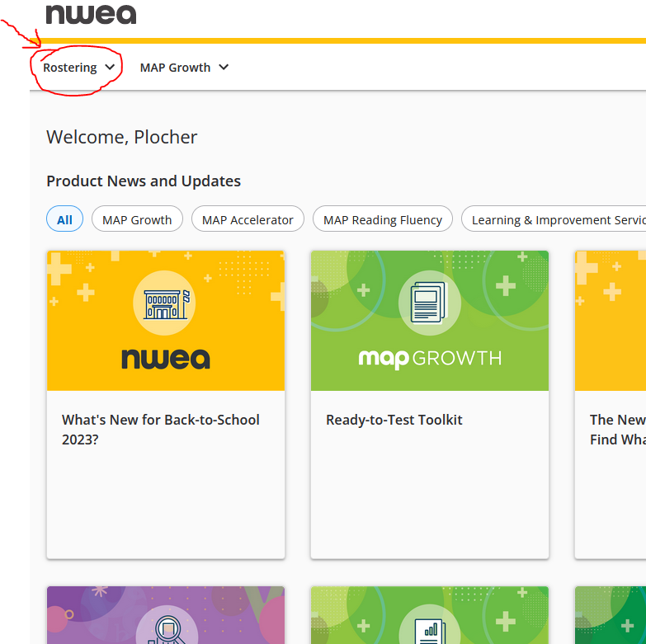Viewport: 646px width, 644px height.
Task: Click the bar chart report icon on green card
Action: click(430, 631)
